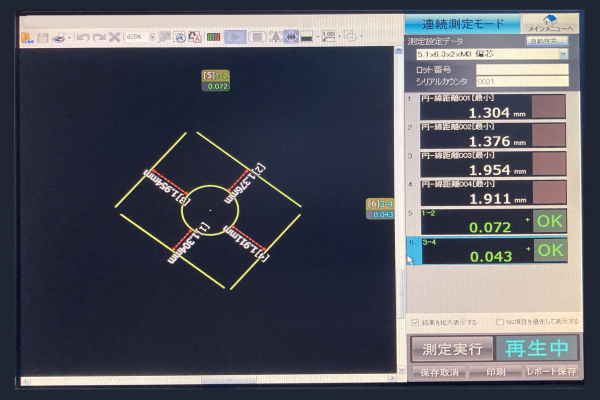Click the 再生中 button
The height and width of the screenshot is (400, 600).
537,348
